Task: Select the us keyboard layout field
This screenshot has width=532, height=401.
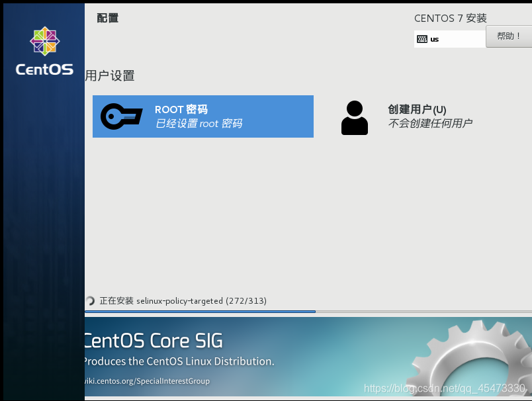Action: 449,39
